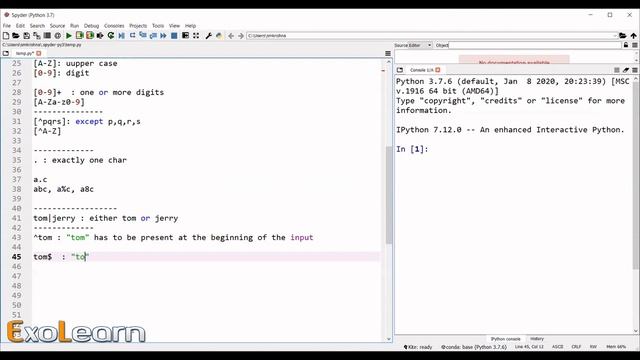Open the editor pane options menu

388,53
